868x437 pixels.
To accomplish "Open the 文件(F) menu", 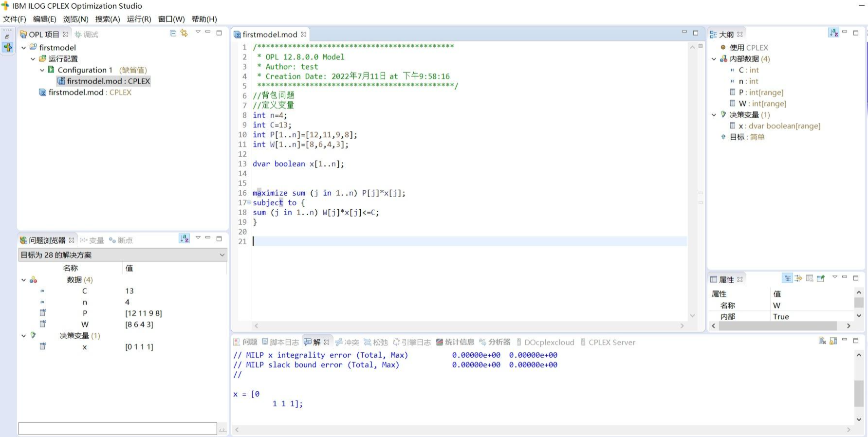I will click(15, 19).
